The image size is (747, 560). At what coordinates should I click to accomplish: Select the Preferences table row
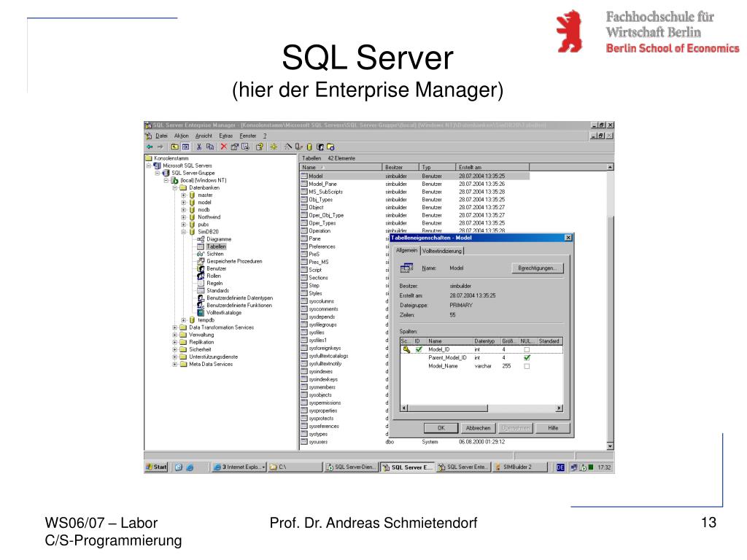[x=322, y=246]
